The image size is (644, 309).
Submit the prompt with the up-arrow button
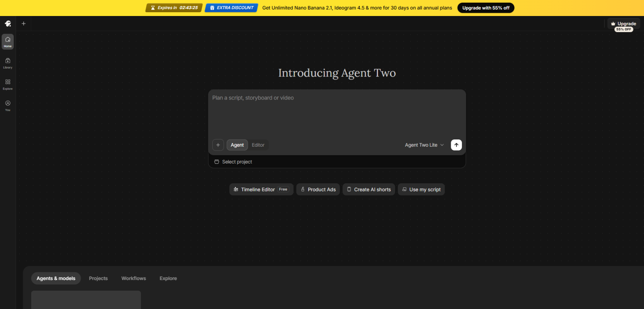tap(456, 145)
